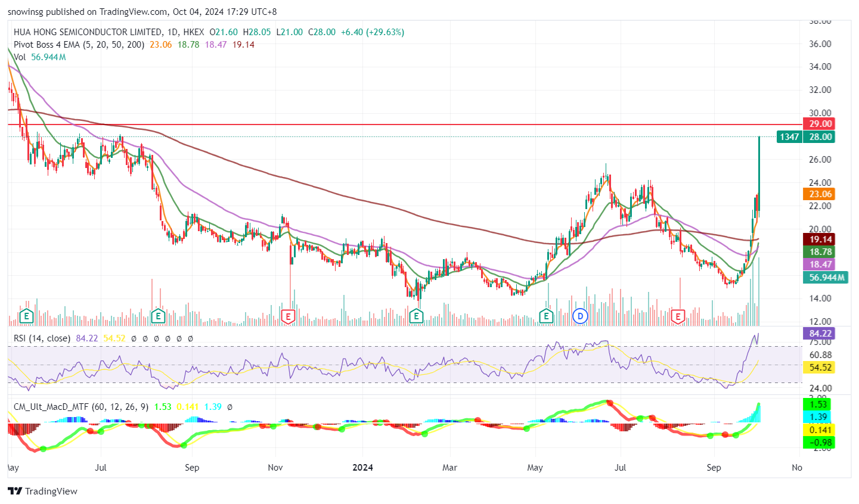This screenshot has width=859, height=504.
Task: Select the red E earnings marker near November 2023
Action: [288, 316]
